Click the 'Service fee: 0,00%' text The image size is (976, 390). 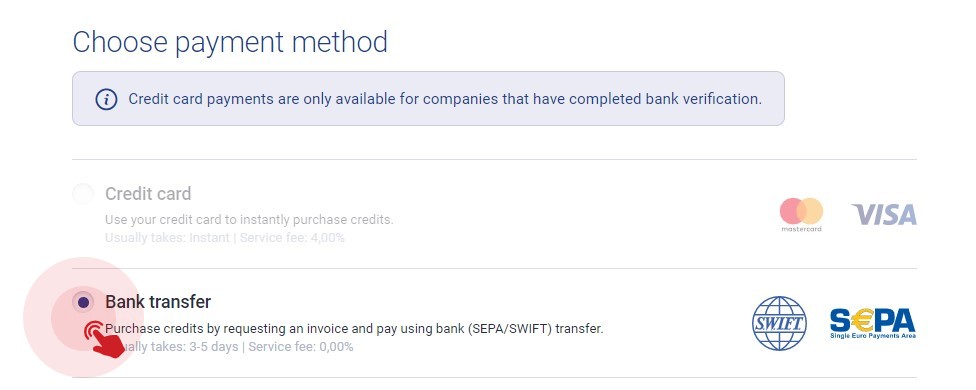tap(301, 346)
